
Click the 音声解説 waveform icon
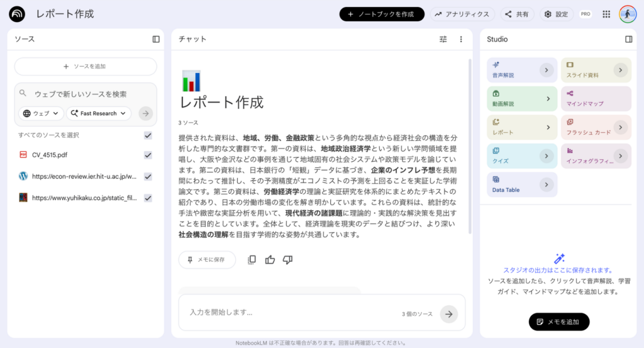(x=496, y=65)
